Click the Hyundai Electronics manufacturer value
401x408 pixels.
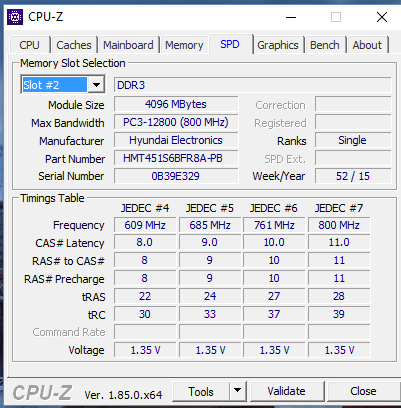[176, 140]
